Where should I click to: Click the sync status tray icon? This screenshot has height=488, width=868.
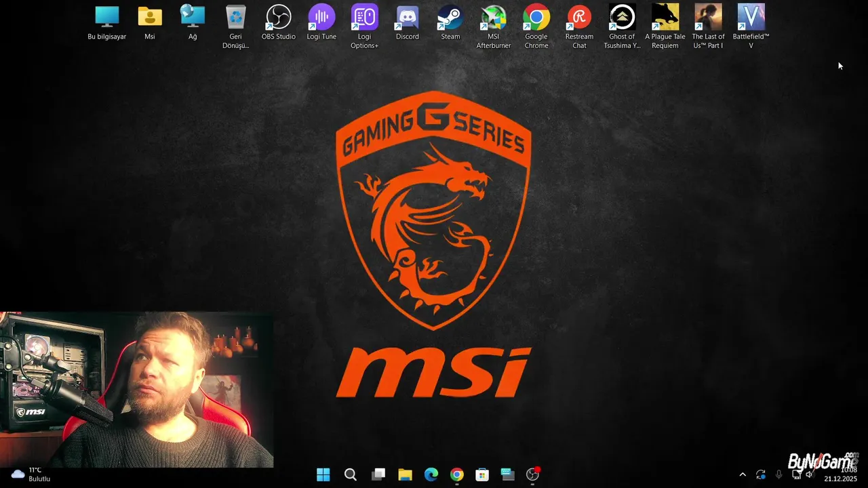(x=761, y=474)
